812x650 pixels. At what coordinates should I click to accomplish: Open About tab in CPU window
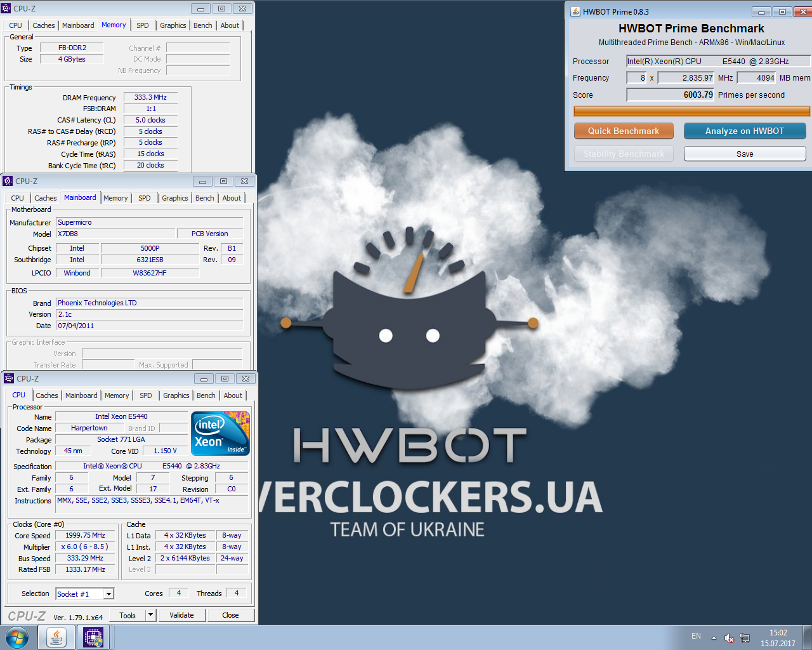pyautogui.click(x=233, y=395)
